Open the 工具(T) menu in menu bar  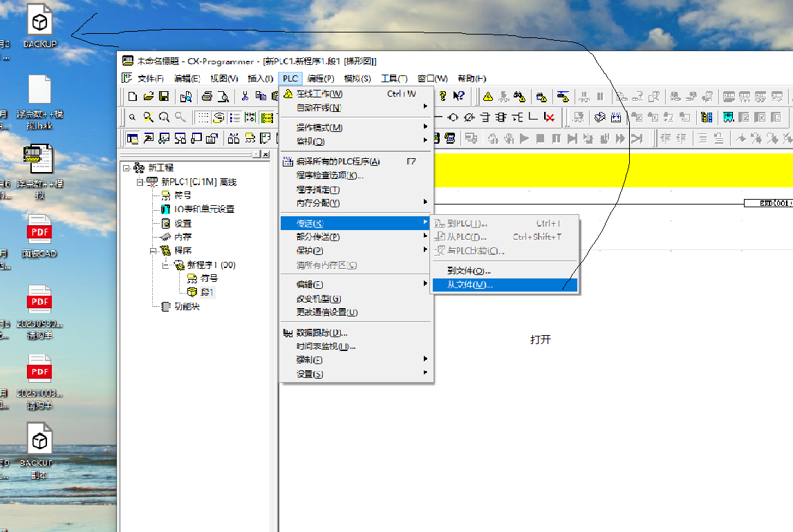tap(394, 78)
